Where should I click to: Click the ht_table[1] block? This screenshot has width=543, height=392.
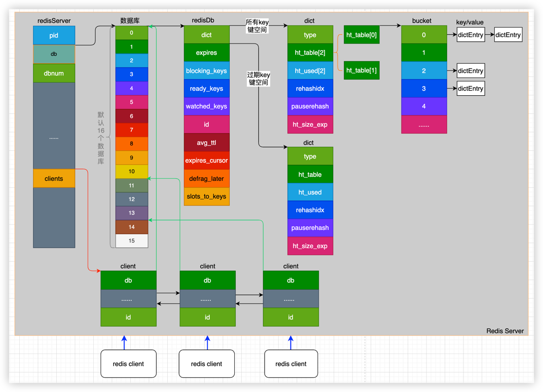point(361,70)
